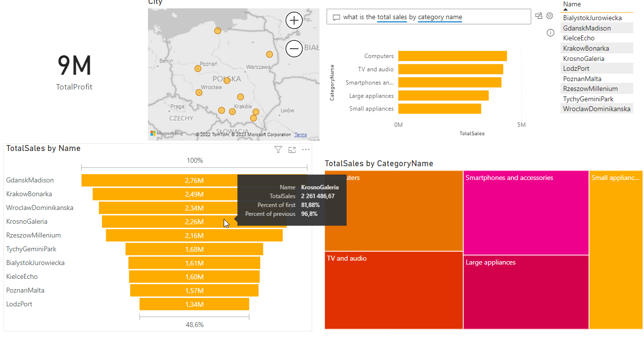Screen dimensions: 644x357
Task: Click inside the Q&A question field
Action: 429,17
